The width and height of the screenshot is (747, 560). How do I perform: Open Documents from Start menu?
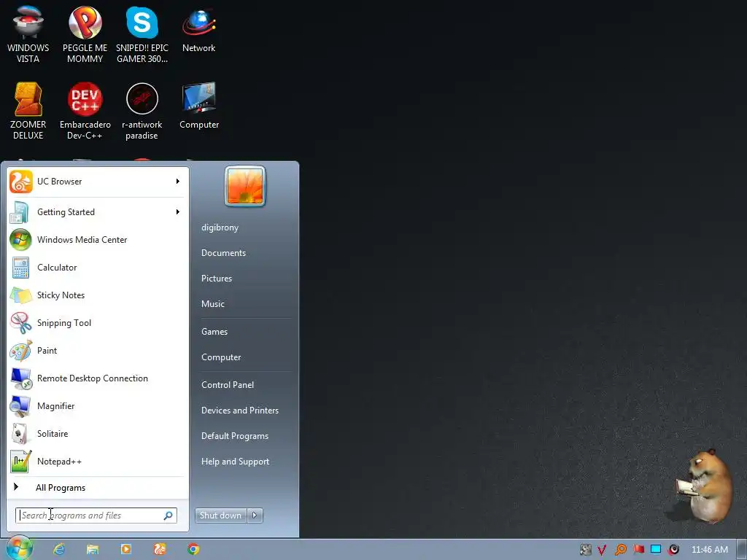223,253
